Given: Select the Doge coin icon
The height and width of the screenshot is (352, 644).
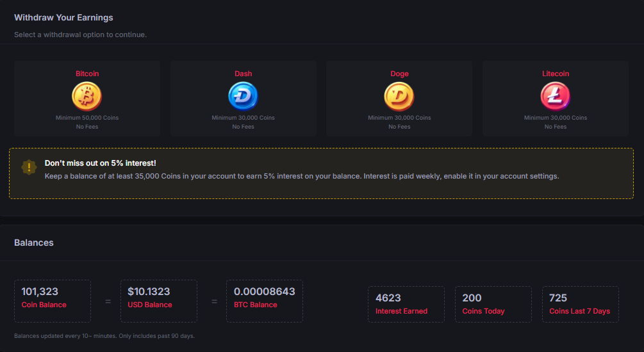Looking at the screenshot, I should [399, 96].
